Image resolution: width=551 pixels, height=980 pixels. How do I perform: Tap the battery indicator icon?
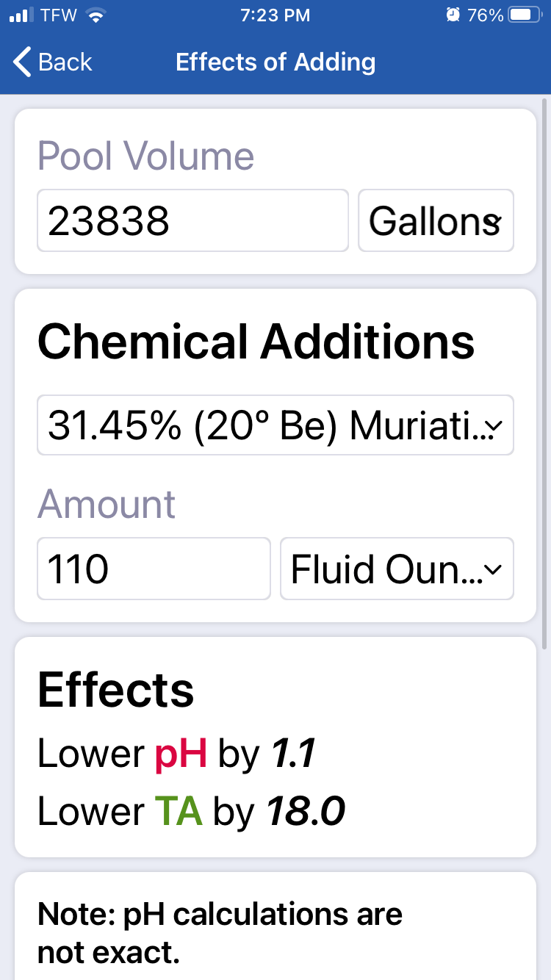(x=525, y=15)
